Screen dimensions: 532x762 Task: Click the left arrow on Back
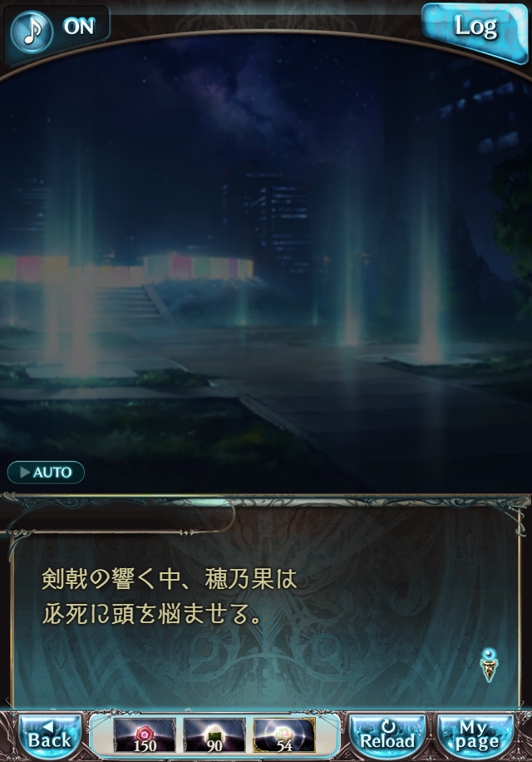(x=49, y=726)
